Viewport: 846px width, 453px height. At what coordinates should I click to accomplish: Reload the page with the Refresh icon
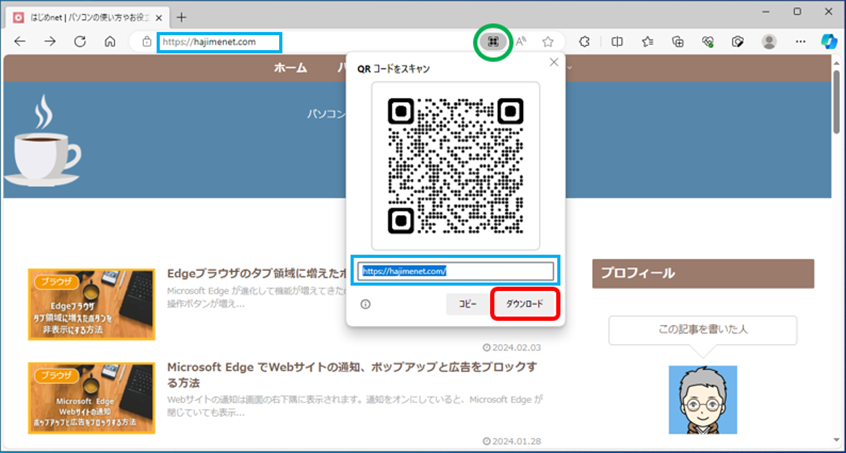pos(80,42)
